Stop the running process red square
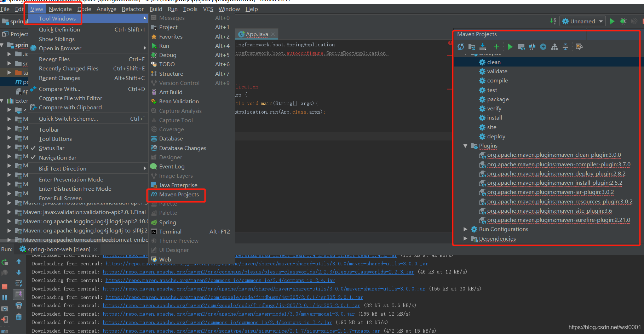 5,286
